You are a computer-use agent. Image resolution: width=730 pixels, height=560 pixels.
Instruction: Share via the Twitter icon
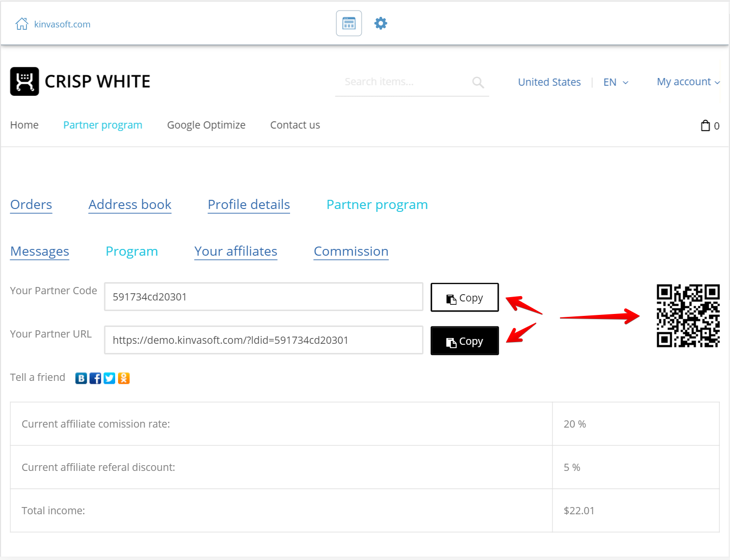109,378
